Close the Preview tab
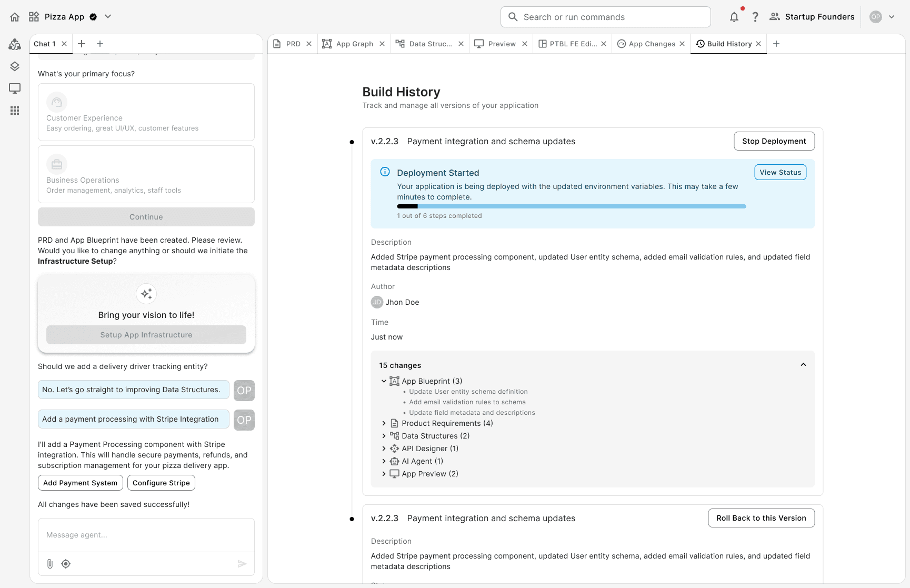This screenshot has width=910, height=588. click(x=525, y=44)
